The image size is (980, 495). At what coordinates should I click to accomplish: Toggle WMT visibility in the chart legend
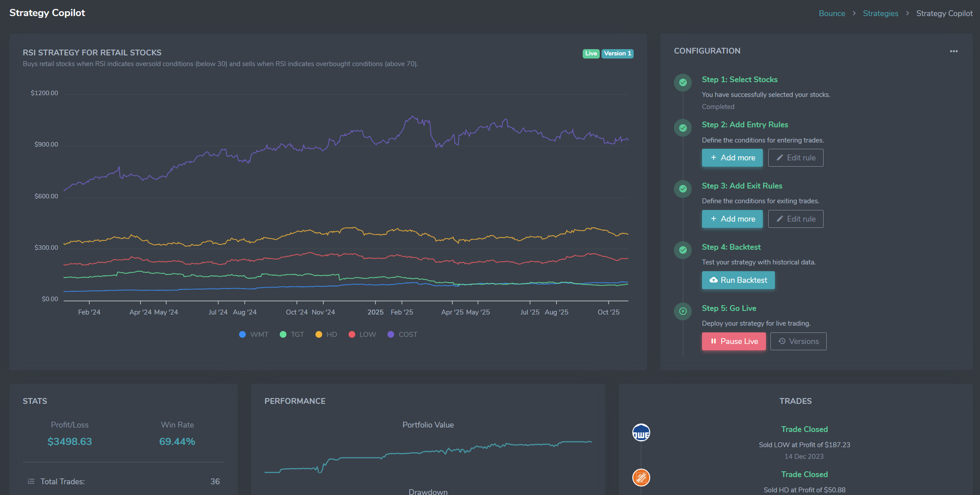point(253,334)
